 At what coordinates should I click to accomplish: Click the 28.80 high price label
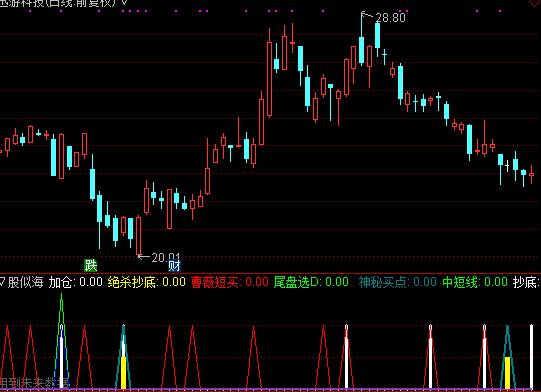(390, 18)
